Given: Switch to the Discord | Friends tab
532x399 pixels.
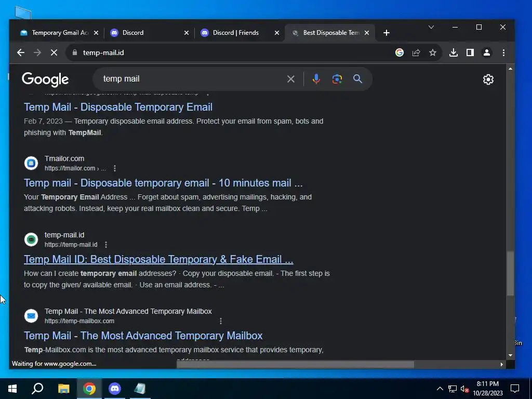Looking at the screenshot, I should (x=240, y=33).
